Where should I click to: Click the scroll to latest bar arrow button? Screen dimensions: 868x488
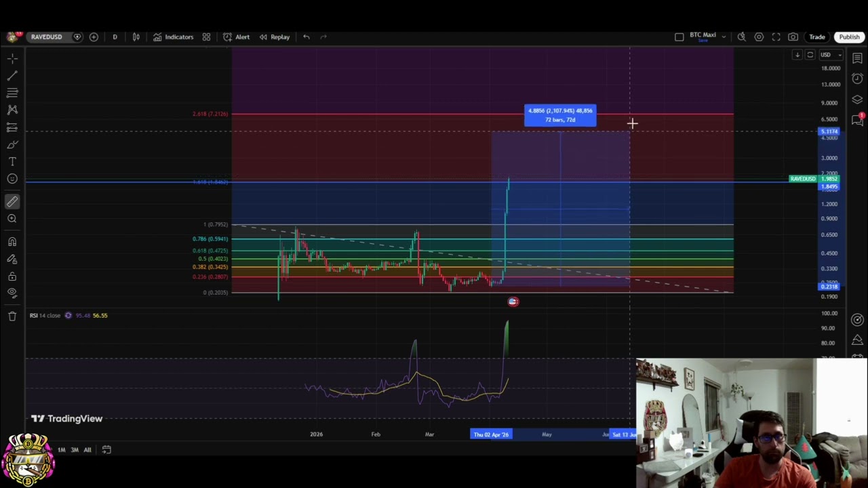797,55
